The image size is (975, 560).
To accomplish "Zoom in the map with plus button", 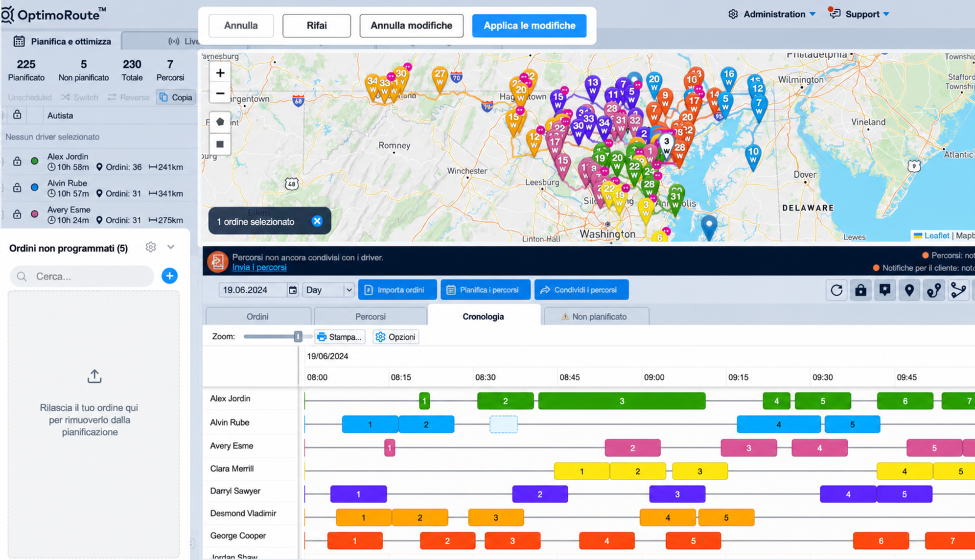I will click(220, 73).
